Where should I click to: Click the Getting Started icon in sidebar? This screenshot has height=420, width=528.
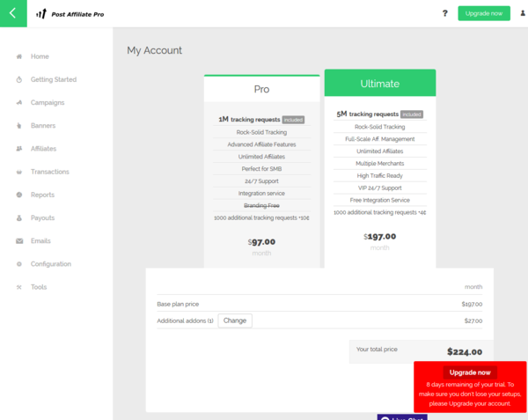pyautogui.click(x=19, y=79)
